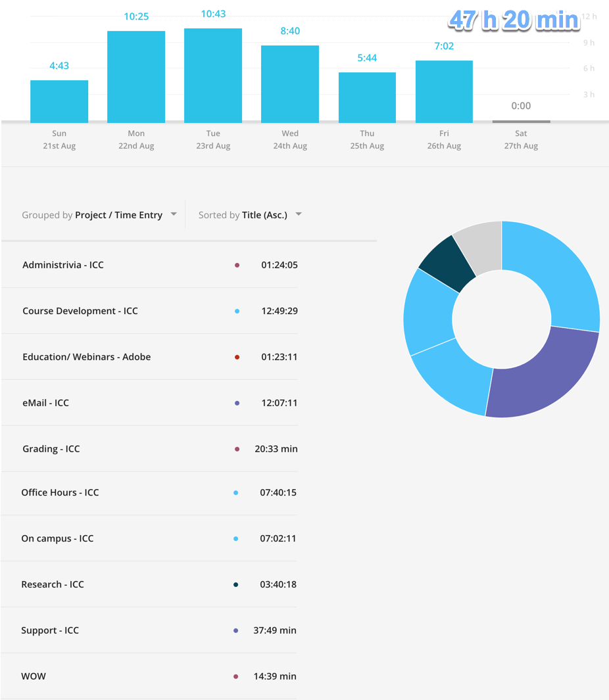Click the color dot for Office Hours - ICC

click(236, 493)
